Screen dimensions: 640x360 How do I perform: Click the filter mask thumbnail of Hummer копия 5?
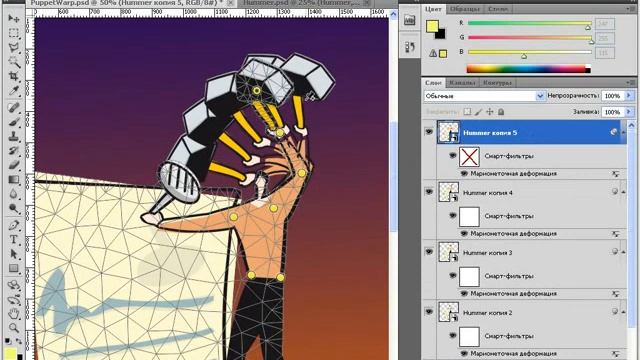[x=469, y=156]
